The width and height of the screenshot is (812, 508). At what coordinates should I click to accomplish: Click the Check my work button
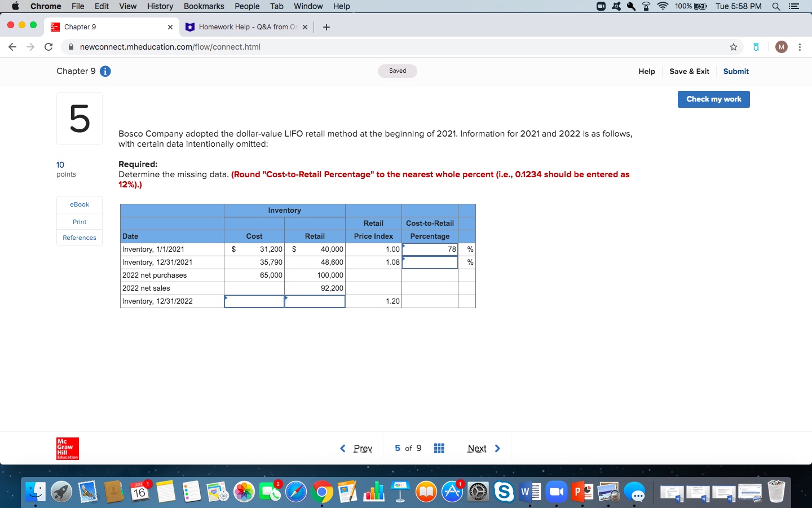tap(713, 99)
